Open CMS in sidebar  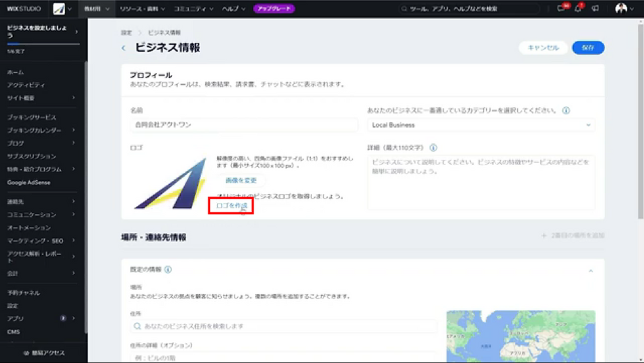[13, 331]
